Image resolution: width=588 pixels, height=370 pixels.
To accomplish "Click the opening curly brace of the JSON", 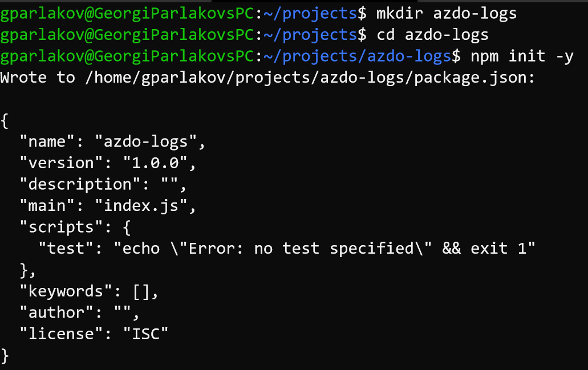I will pyautogui.click(x=5, y=120).
